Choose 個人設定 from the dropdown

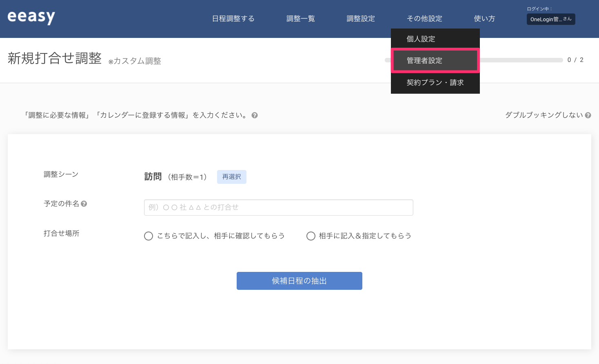435,39
